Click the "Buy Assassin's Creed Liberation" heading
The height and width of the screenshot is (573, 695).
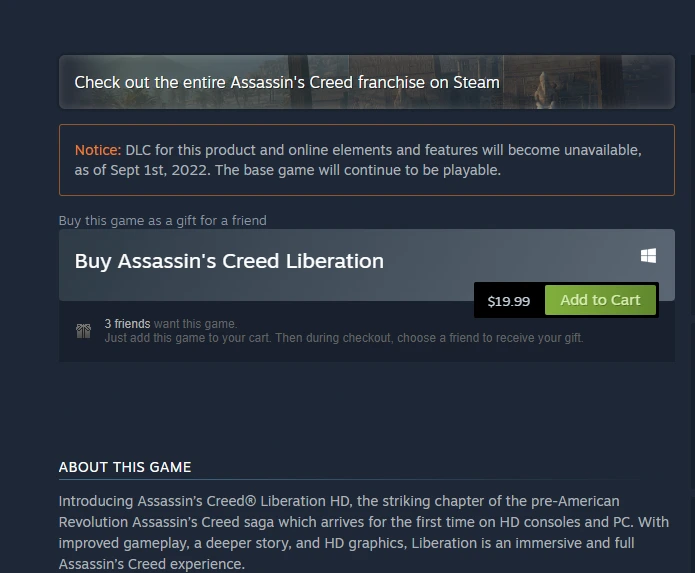point(229,261)
